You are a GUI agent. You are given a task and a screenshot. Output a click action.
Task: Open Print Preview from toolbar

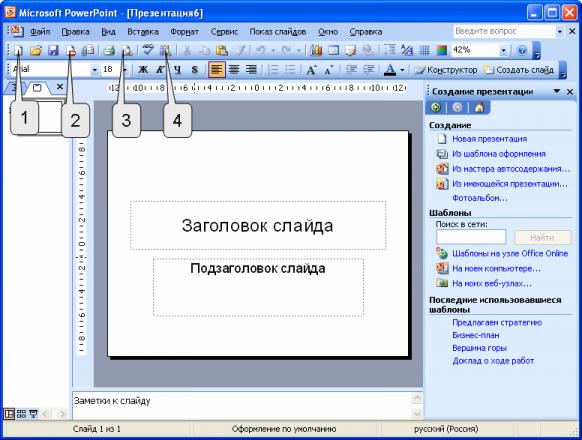pos(127,50)
